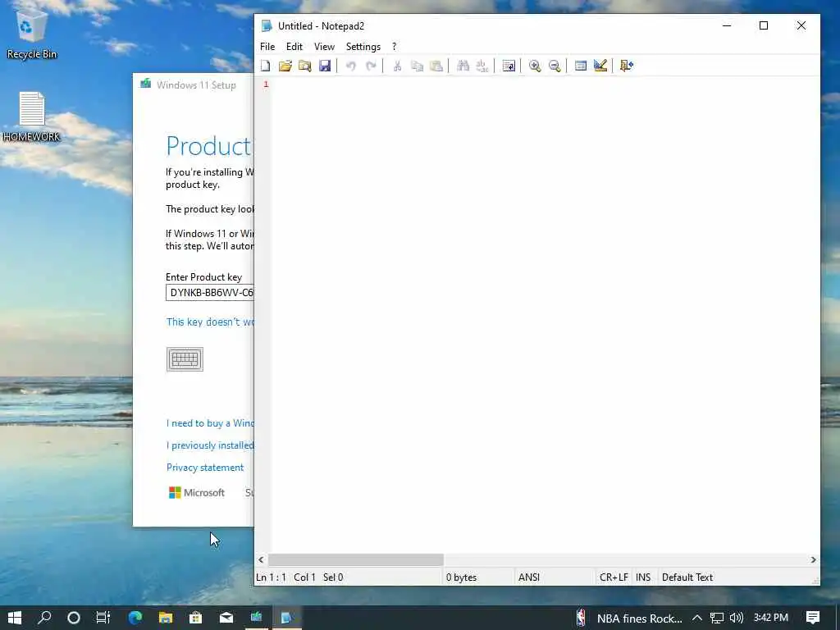
Task: Open File Explorer from the taskbar
Action: coord(166,618)
